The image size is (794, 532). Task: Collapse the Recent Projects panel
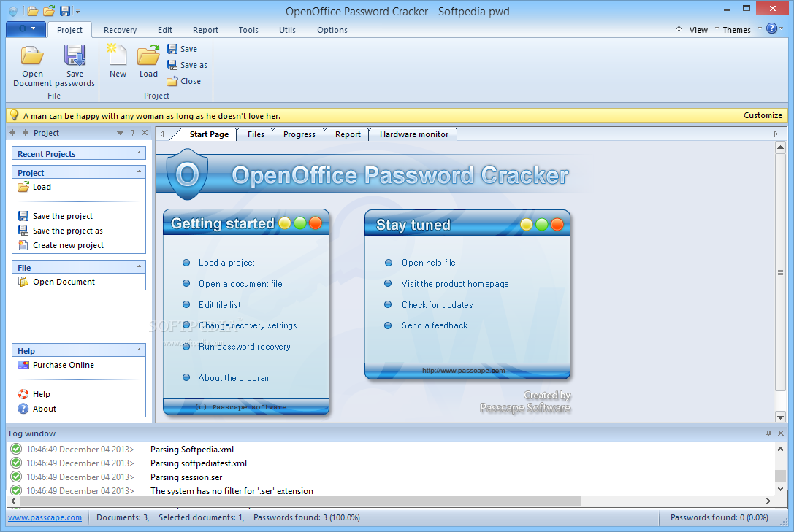pyautogui.click(x=140, y=153)
